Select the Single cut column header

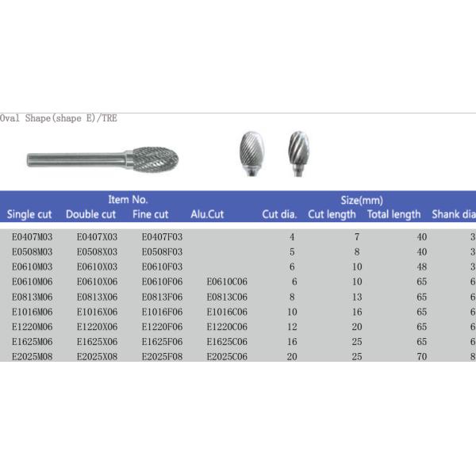(32, 214)
